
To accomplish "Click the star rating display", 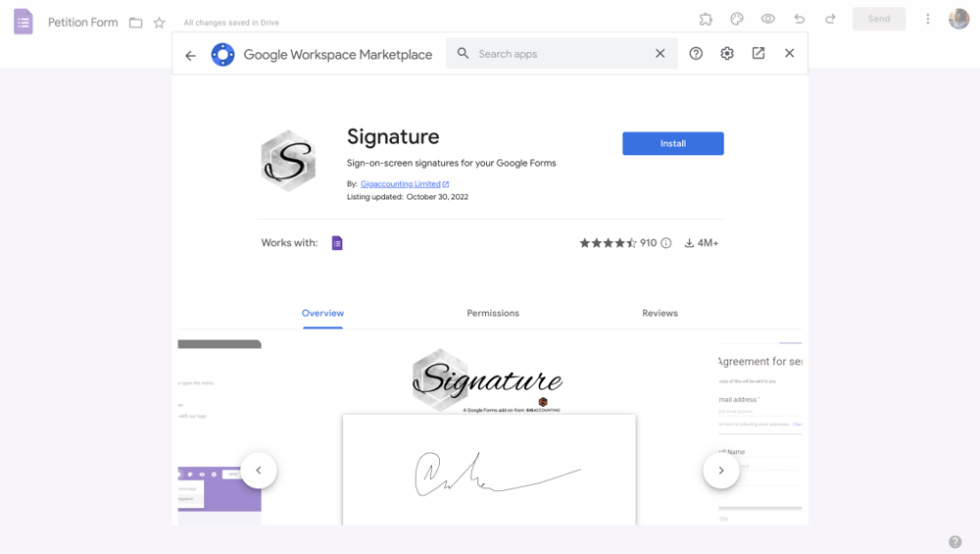I will pos(609,242).
